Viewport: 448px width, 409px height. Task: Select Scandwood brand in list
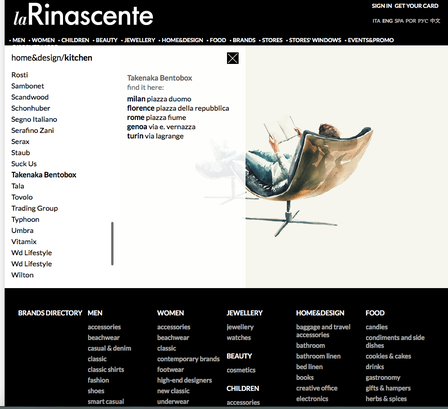pos(30,97)
